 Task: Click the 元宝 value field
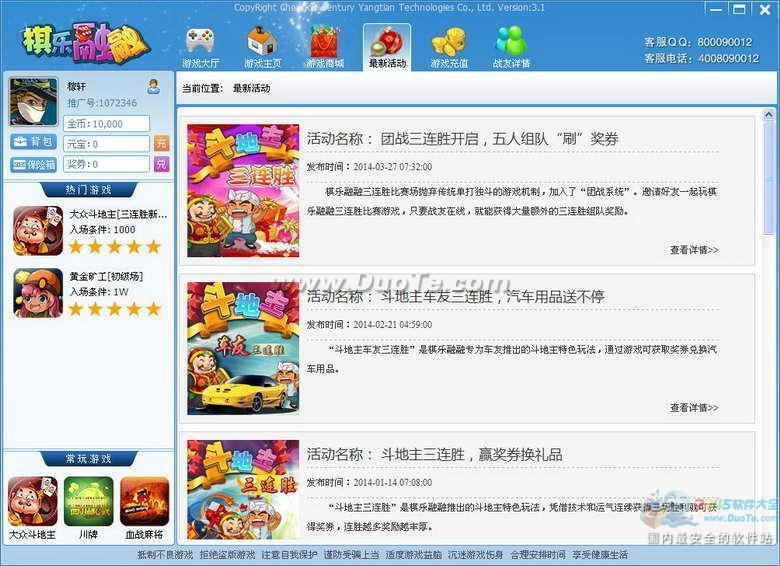(106, 144)
